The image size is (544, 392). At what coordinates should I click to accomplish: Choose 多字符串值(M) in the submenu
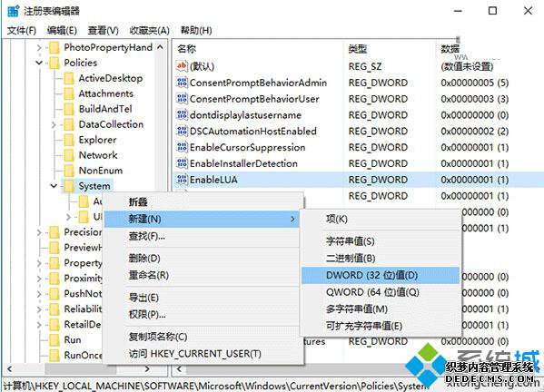point(381,309)
